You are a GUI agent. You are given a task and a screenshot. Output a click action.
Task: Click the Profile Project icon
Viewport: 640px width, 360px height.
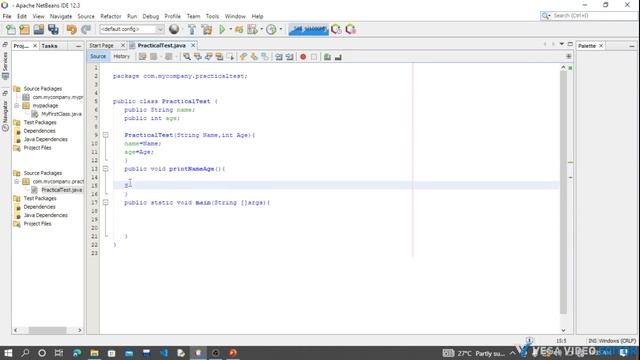tap(252, 29)
